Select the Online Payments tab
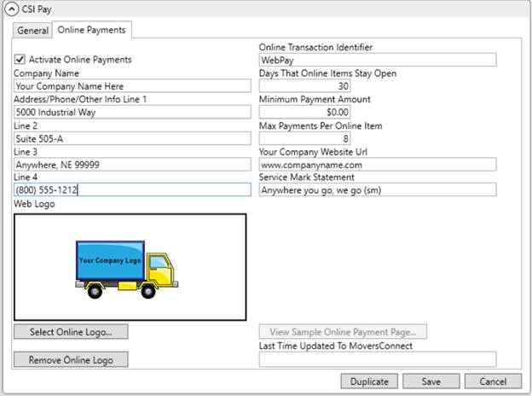Viewport: 532px width, 396px height. pos(91,30)
